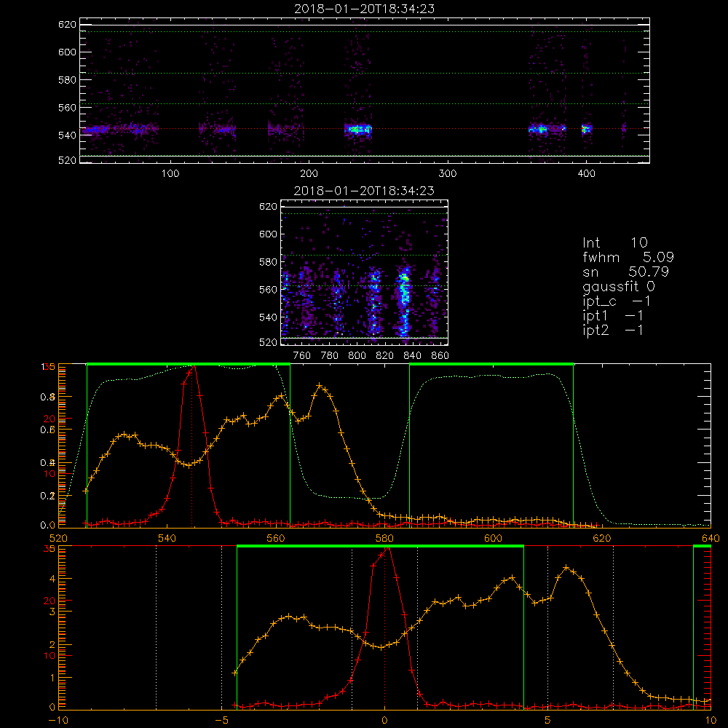Click y-axis label 580 on wide spectrogram
The image size is (728, 728).
click(67, 80)
